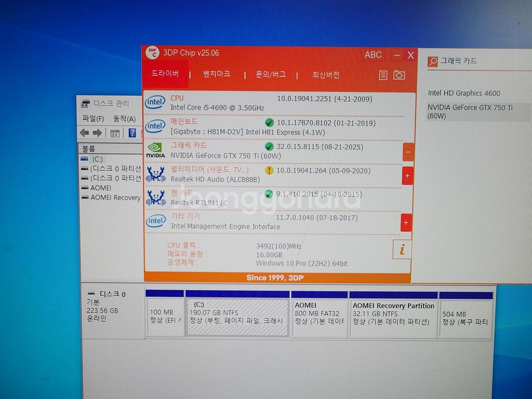Click green check mark on 그래픽 카드 row
The width and height of the screenshot is (532, 399).
coord(269,147)
